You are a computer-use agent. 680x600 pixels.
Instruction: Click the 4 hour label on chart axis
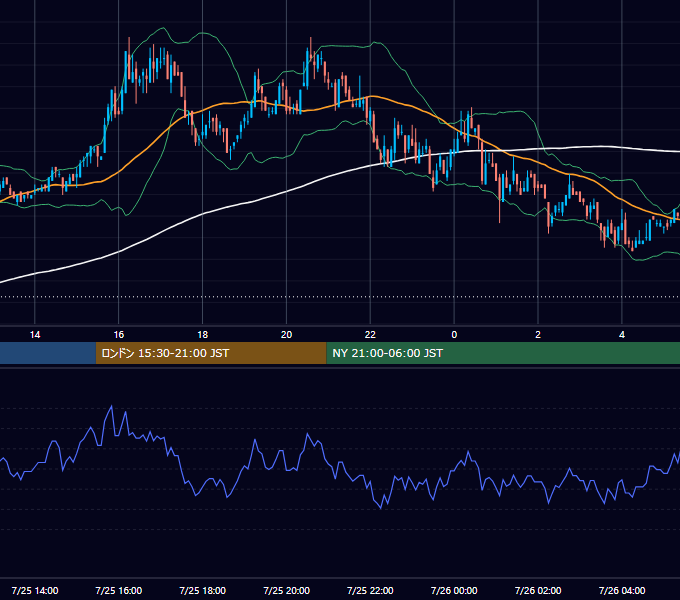pyautogui.click(x=622, y=335)
